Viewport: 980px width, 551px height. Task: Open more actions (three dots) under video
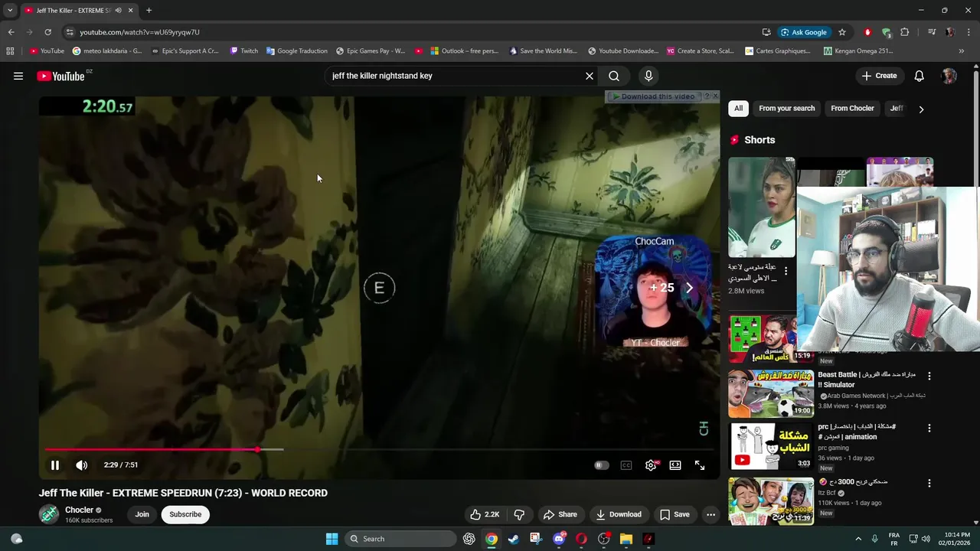tap(710, 514)
